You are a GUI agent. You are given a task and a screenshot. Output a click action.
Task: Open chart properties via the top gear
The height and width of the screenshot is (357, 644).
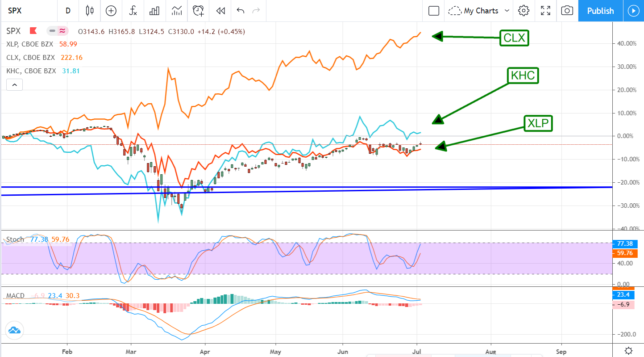(x=524, y=11)
